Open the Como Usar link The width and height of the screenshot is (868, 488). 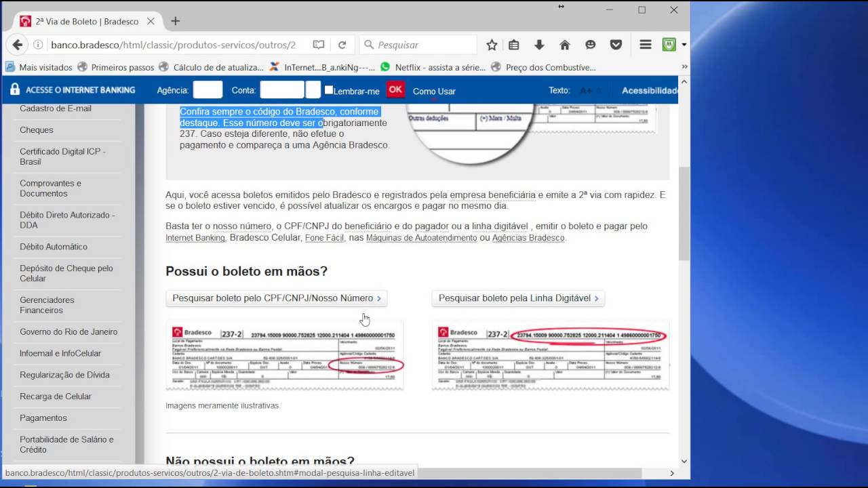[x=434, y=91]
